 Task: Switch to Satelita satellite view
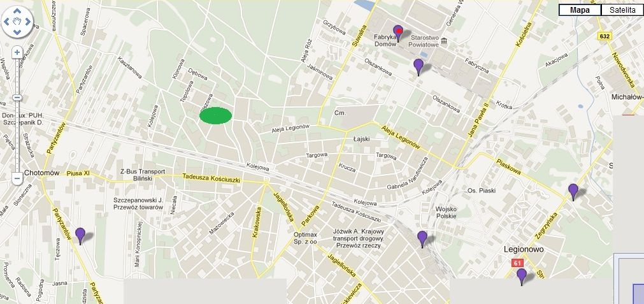pos(622,10)
